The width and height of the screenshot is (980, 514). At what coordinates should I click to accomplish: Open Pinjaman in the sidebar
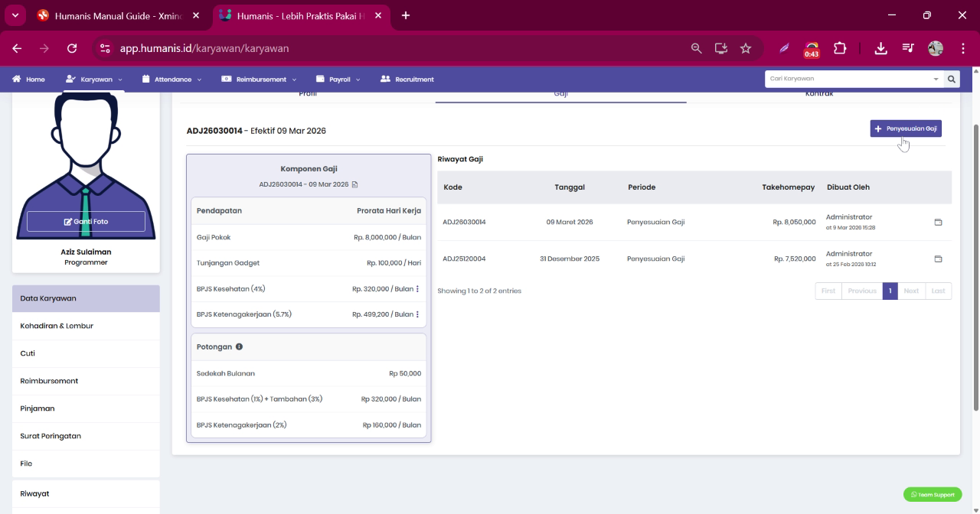[x=86, y=408]
